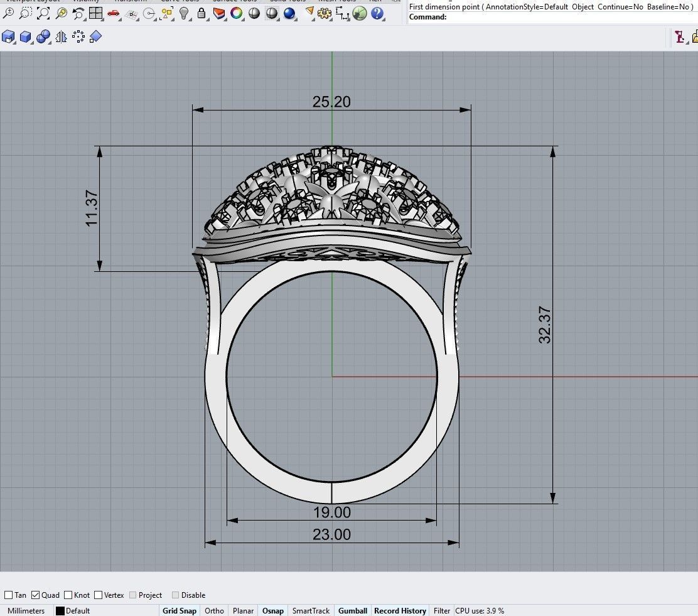
Task: Select the Boolean Union spheres icon
Action: coord(43,36)
